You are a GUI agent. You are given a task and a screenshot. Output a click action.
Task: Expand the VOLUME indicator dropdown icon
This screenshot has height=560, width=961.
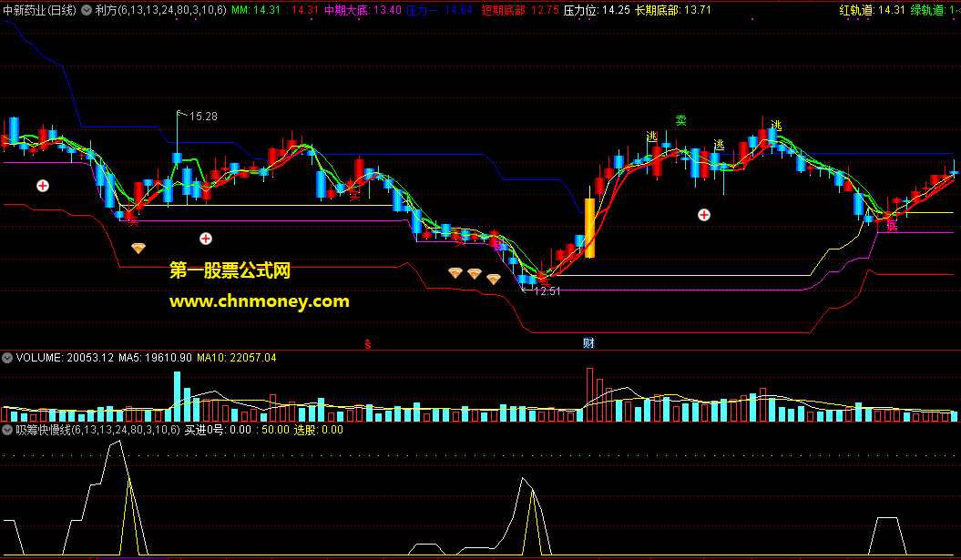7,357
